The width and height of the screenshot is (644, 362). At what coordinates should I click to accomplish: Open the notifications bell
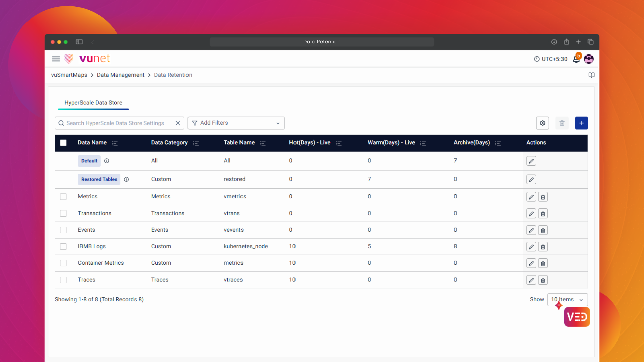pos(576,59)
